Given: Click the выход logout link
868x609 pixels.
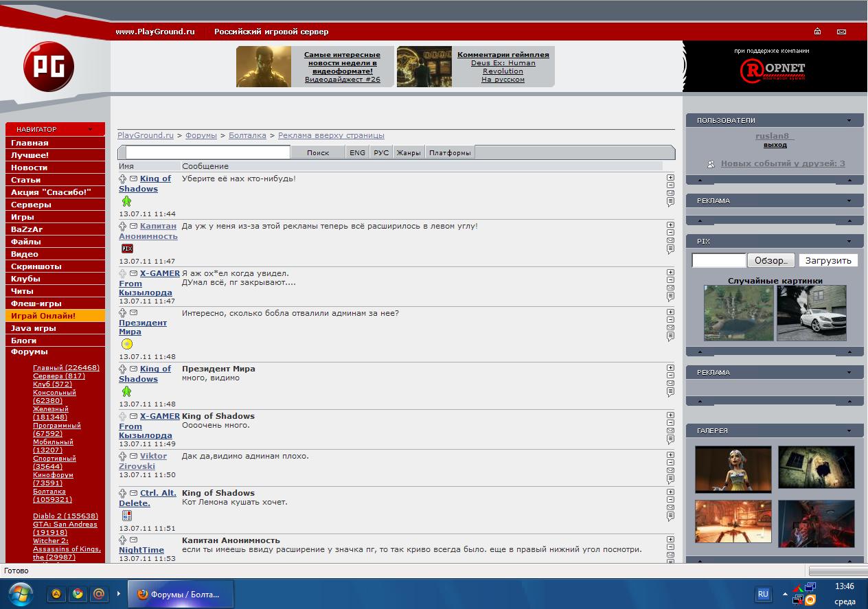Looking at the screenshot, I should coord(775,145).
